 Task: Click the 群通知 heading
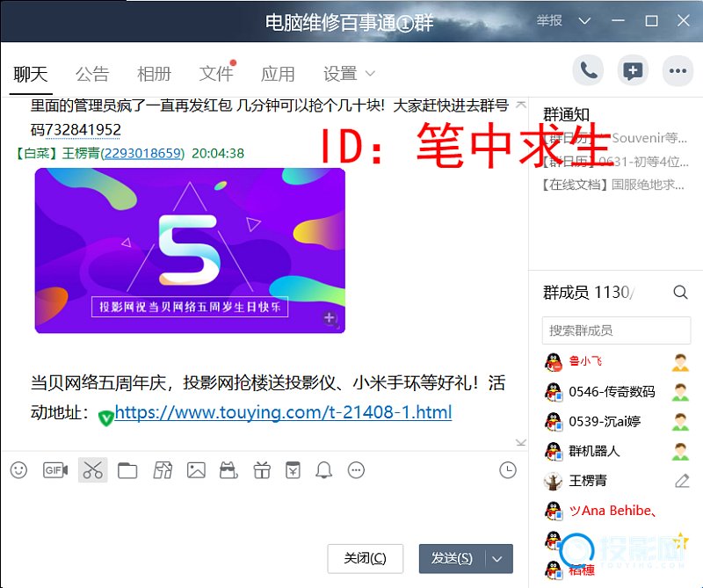coord(566,114)
